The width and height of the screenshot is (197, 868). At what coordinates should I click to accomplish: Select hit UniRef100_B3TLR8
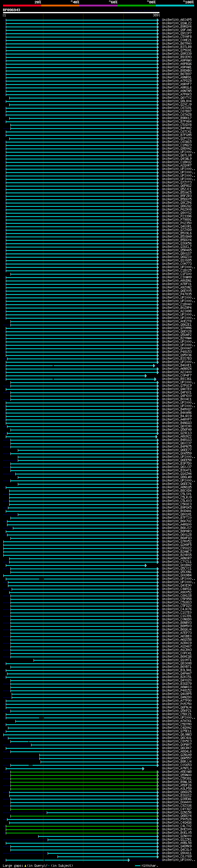[177, 47]
